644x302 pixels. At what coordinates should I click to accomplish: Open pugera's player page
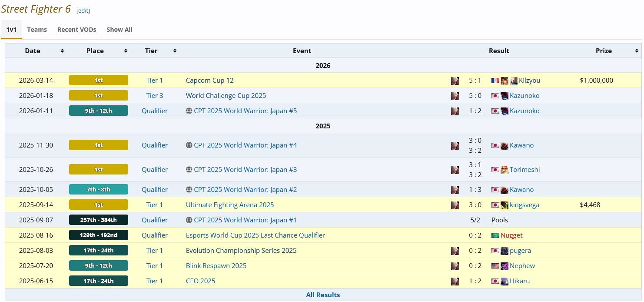(x=520, y=251)
